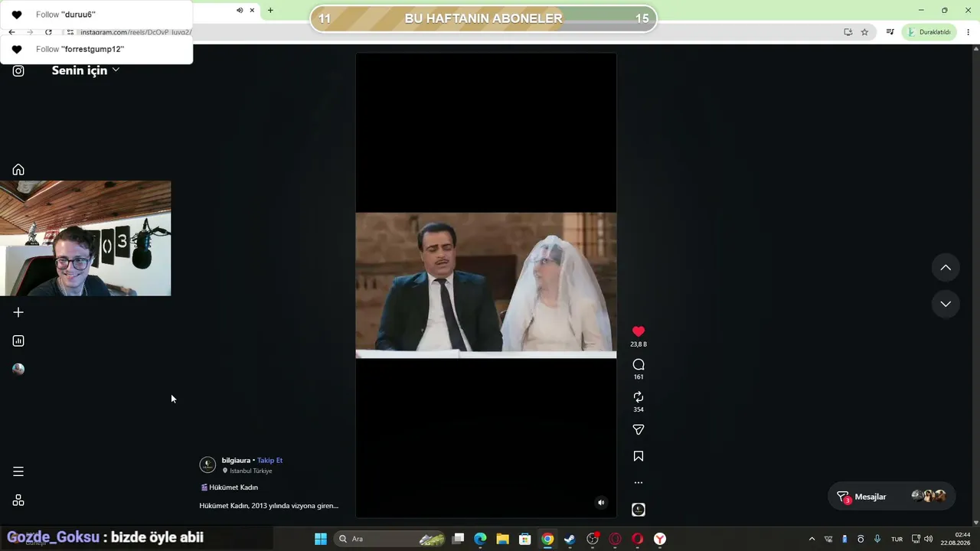Open Steam from the taskbar
This screenshot has height=551, width=980.
tap(570, 539)
